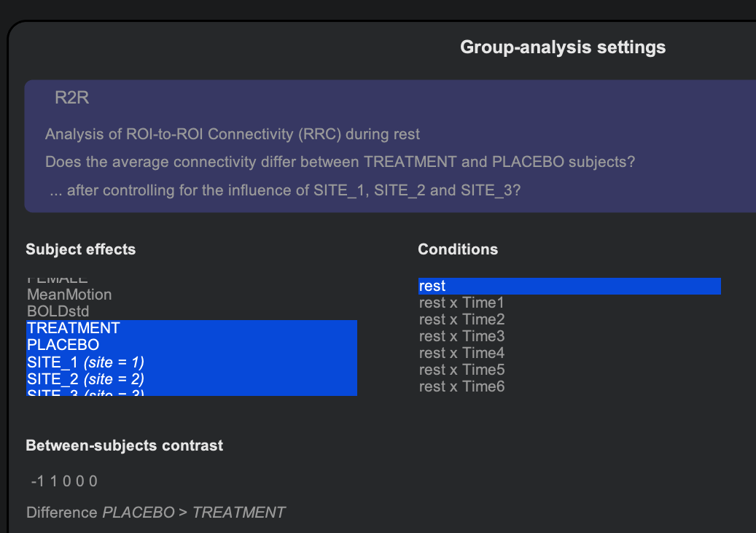Select BOLDstd in Subject effects list
Screen dimensions: 756x533
(58, 311)
